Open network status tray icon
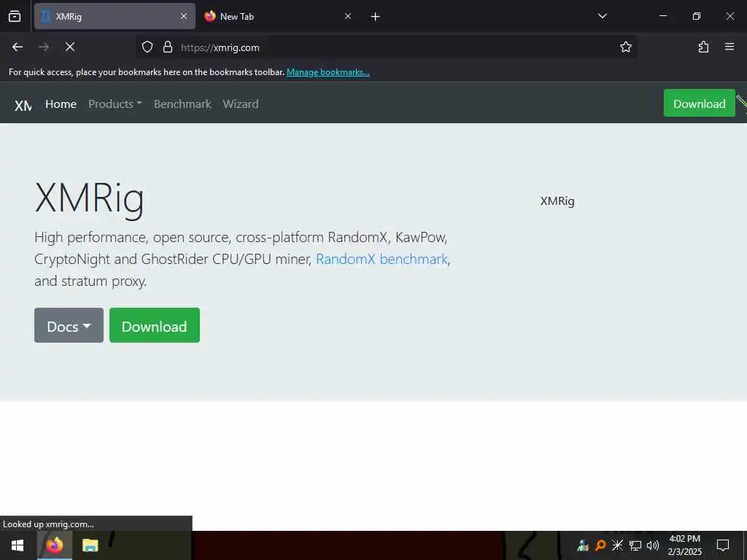 (635, 545)
